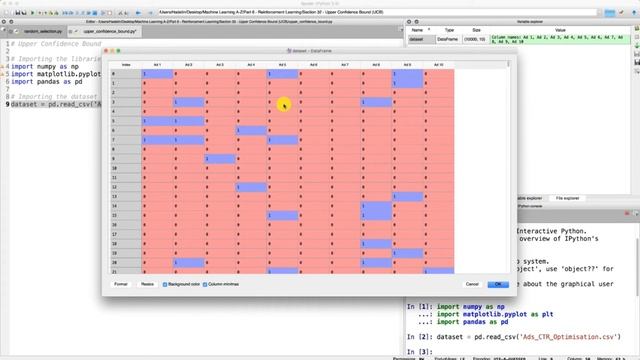Click the Save file icon in toolbar
Image resolution: width=640 pixels, height=360 pixels.
(x=18, y=13)
